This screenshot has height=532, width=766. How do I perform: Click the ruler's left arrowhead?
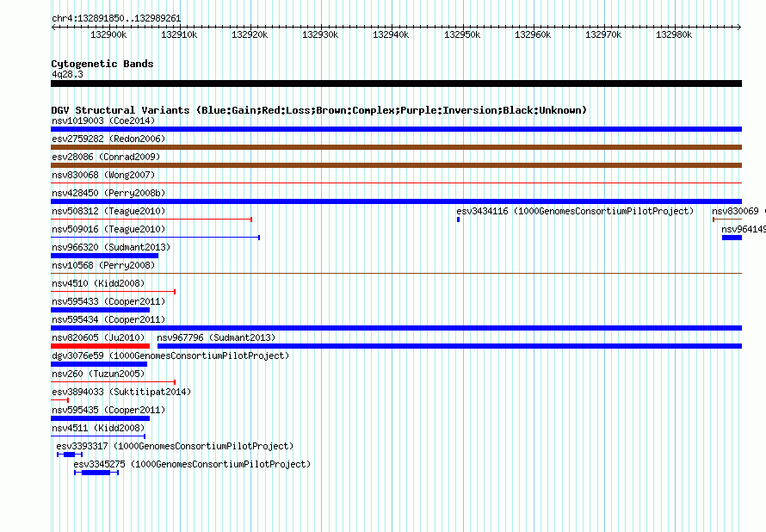coord(53,28)
